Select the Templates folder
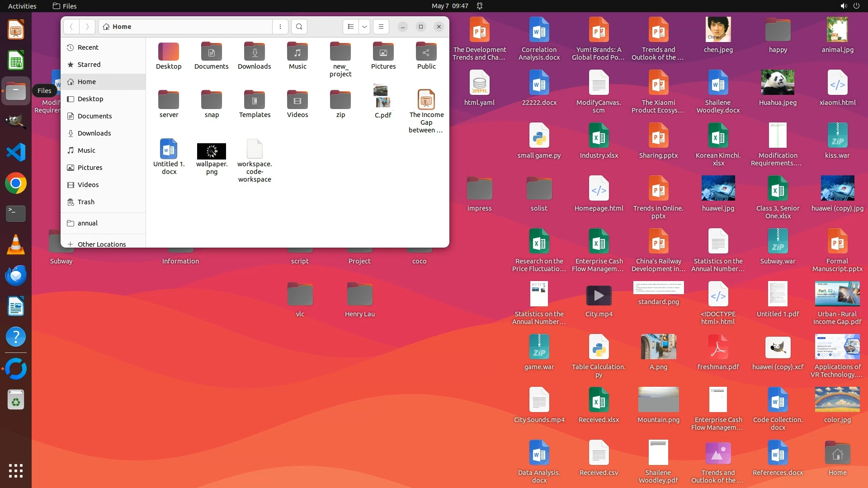The width and height of the screenshot is (868, 488). pyautogui.click(x=255, y=100)
